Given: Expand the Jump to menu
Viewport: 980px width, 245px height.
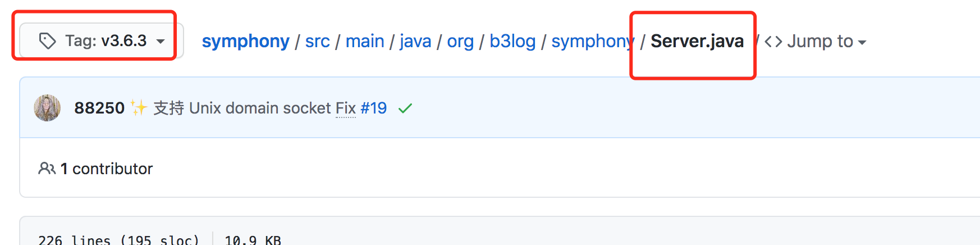Looking at the screenshot, I should pos(826,42).
